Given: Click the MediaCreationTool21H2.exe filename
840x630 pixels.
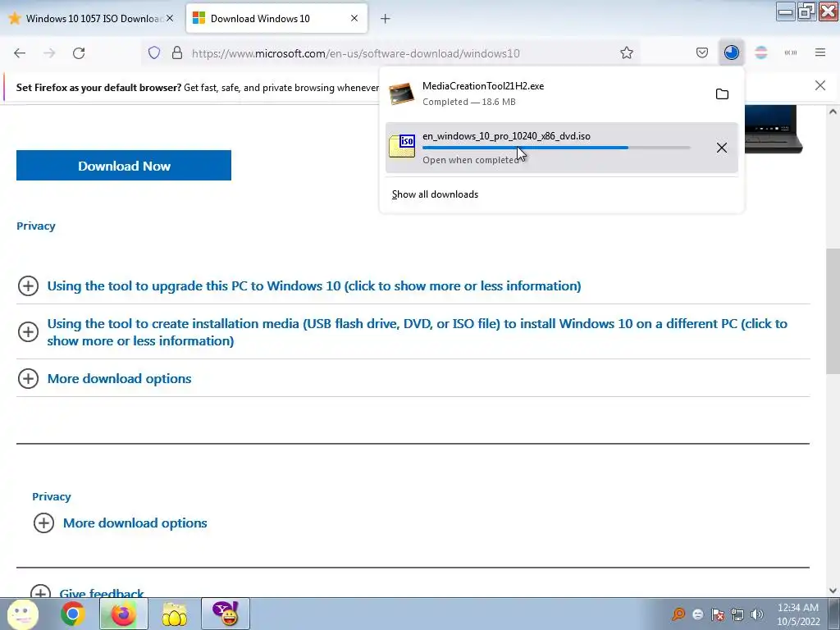Looking at the screenshot, I should [x=483, y=85].
